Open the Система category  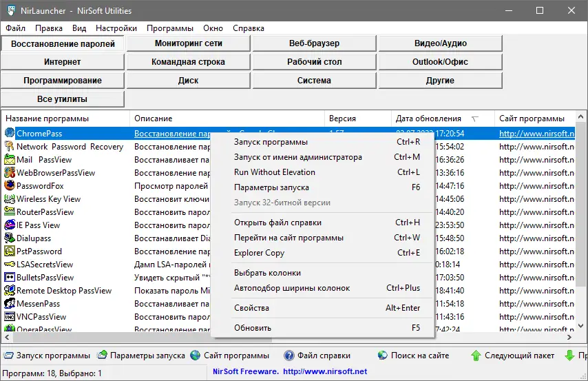pyautogui.click(x=314, y=81)
